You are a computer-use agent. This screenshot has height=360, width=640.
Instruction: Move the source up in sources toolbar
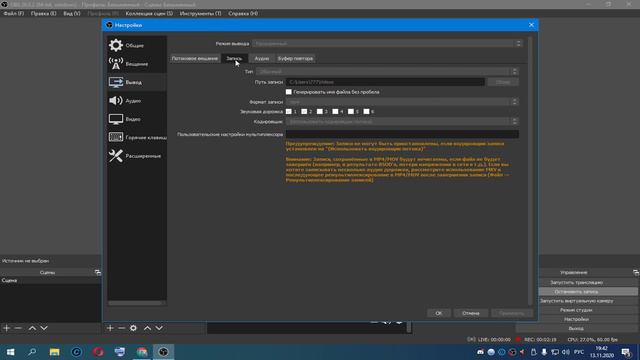[147, 328]
